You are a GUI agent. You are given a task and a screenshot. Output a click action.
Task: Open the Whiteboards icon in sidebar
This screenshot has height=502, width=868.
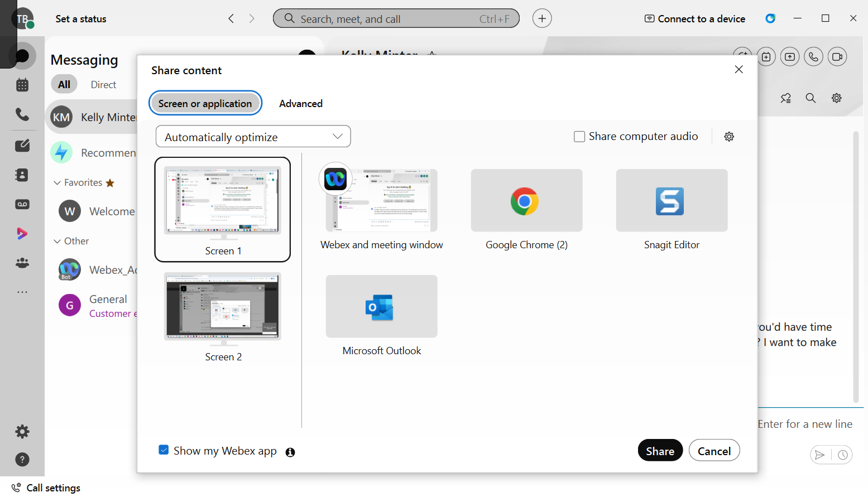tap(22, 146)
